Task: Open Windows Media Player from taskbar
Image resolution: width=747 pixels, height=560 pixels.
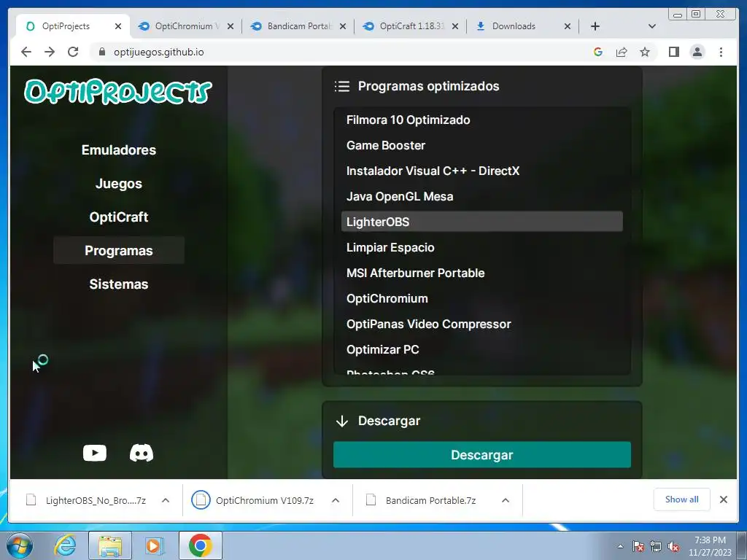Action: tap(155, 545)
